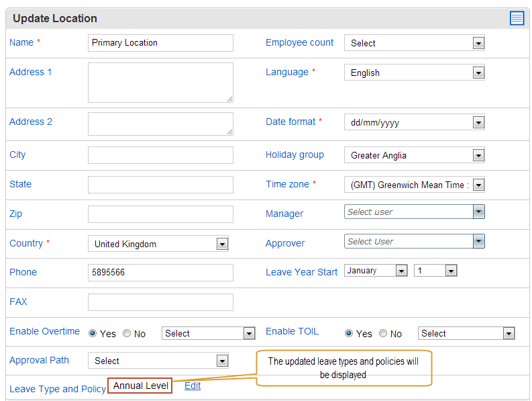This screenshot has height=401, width=532.
Task: Open the Leave Year Start day dropdown
Action: [x=435, y=271]
